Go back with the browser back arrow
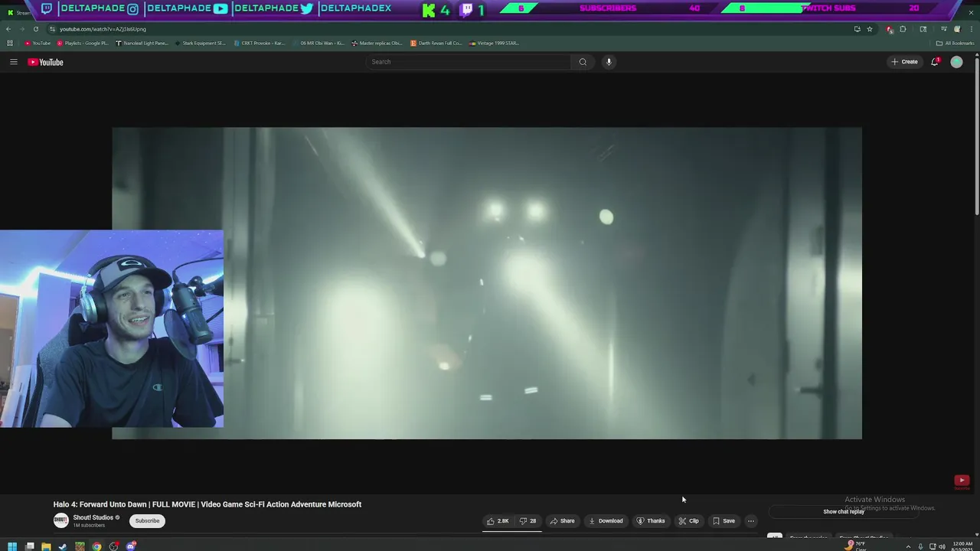This screenshot has width=980, height=551. [x=8, y=29]
